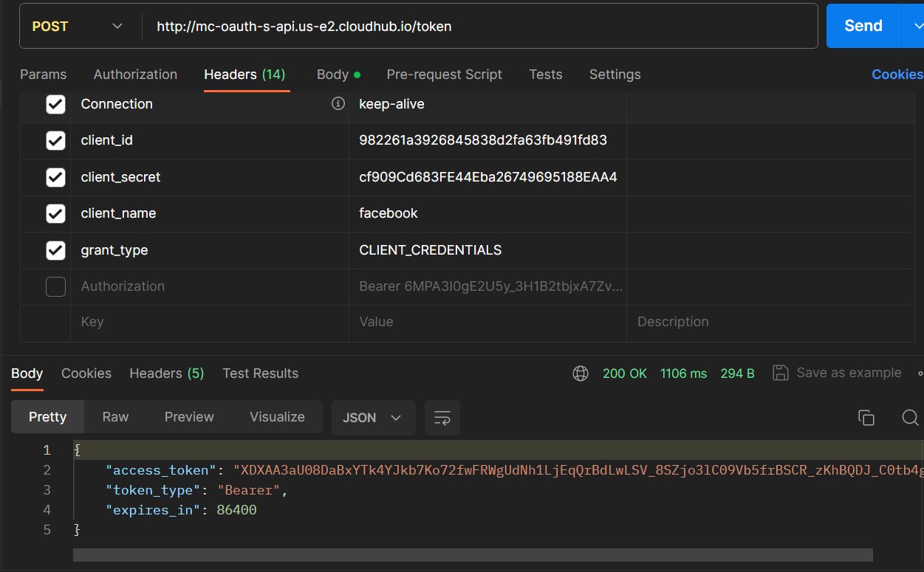Open the Params tab
The width and height of the screenshot is (924, 572).
coord(43,75)
